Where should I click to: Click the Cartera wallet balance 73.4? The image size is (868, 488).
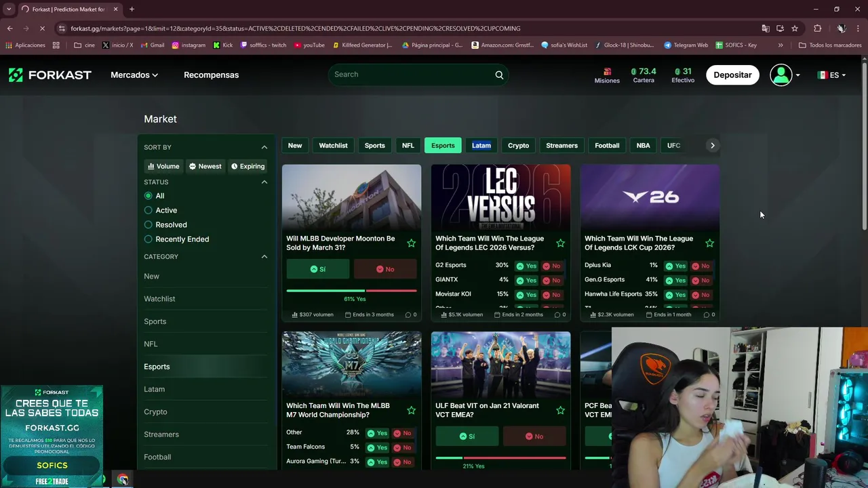(x=644, y=75)
